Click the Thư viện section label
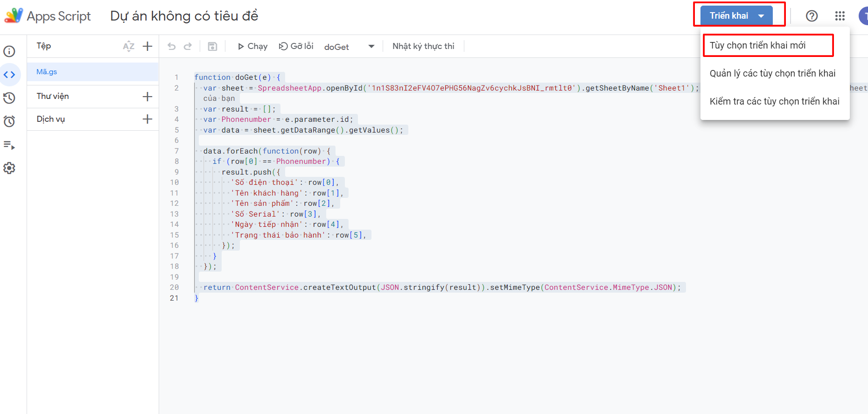The width and height of the screenshot is (868, 414). 53,96
